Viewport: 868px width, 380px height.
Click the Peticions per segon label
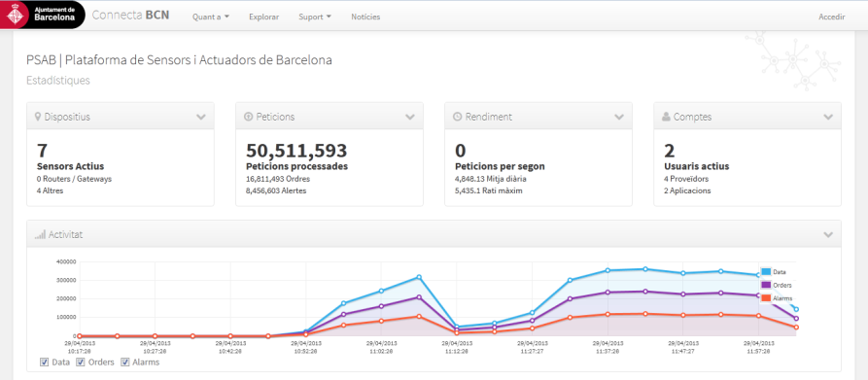pos(500,166)
